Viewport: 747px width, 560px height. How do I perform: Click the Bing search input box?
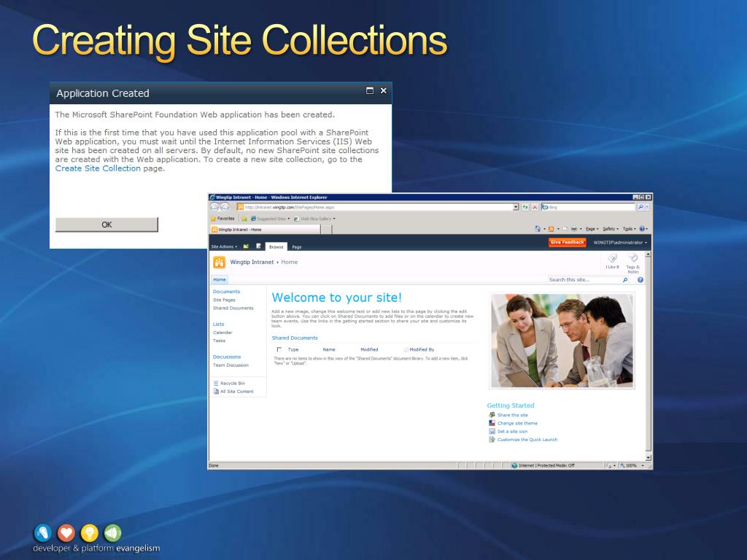point(589,207)
